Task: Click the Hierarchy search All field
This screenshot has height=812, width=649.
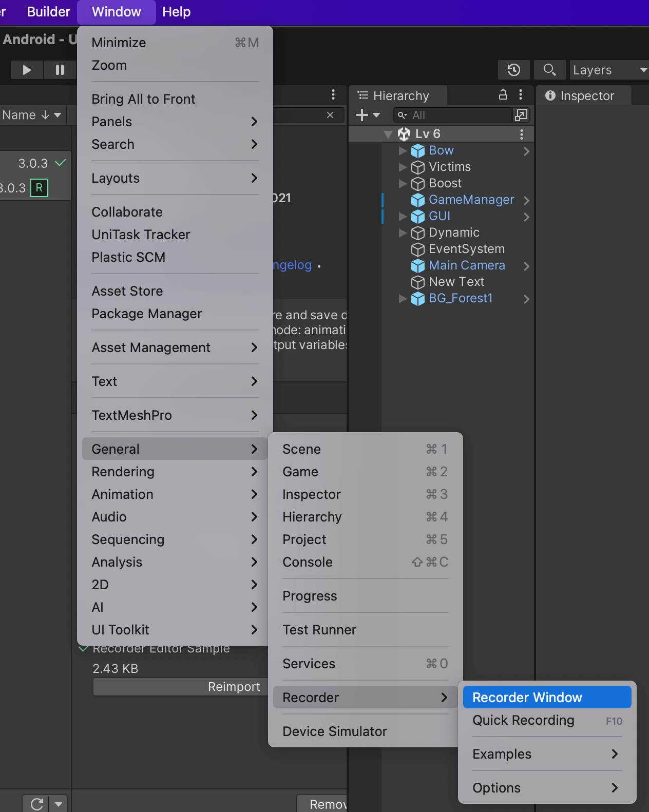Action: tap(453, 115)
